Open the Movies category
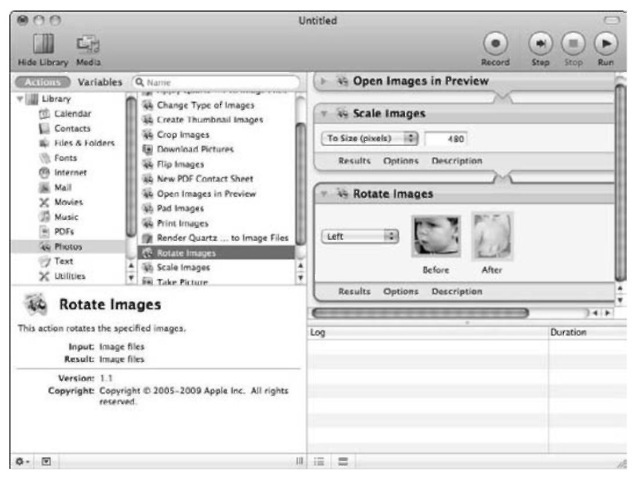The width and height of the screenshot is (640, 477). pos(61,202)
